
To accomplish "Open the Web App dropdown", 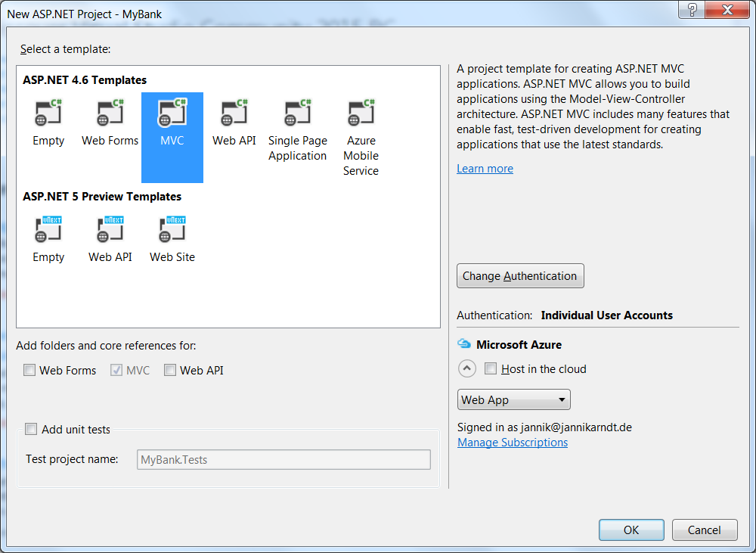I will click(513, 399).
